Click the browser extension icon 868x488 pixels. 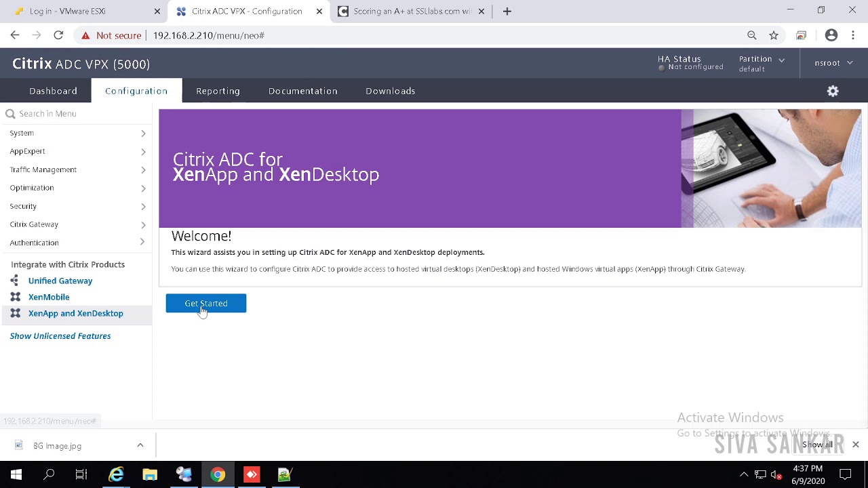pos(802,35)
